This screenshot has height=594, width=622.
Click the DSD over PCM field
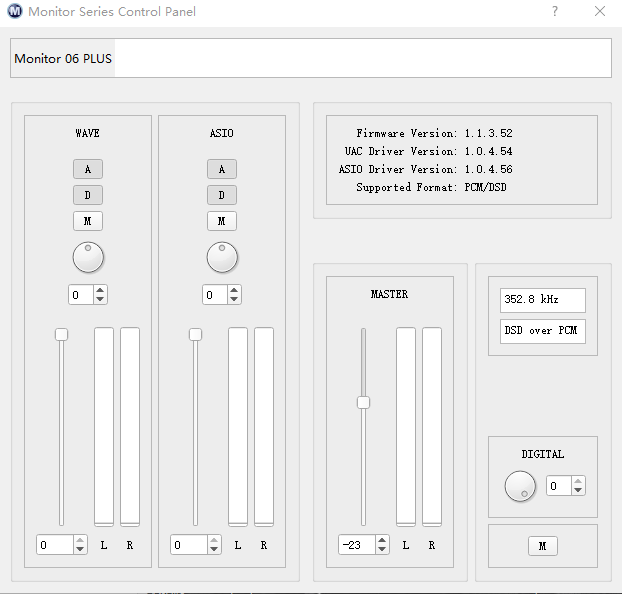[542, 331]
